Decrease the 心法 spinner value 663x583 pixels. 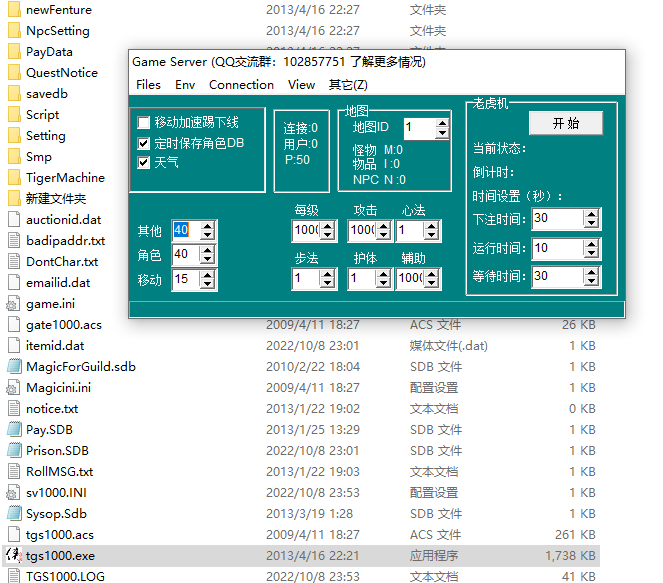[431, 235]
